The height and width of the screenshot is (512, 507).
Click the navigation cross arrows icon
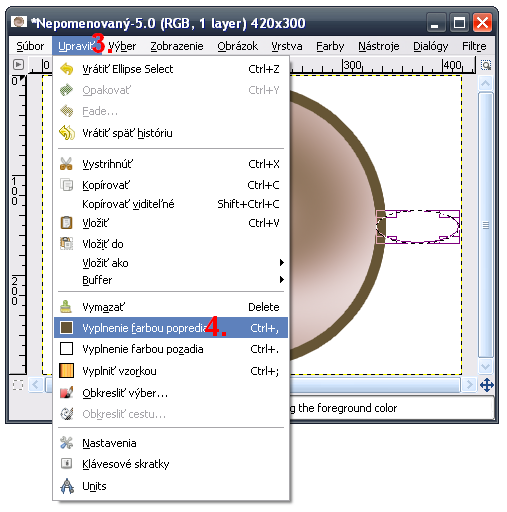point(487,385)
